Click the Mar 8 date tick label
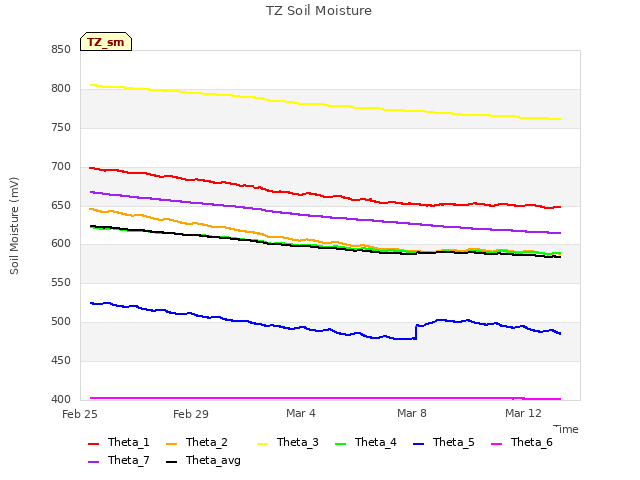 [x=412, y=413]
